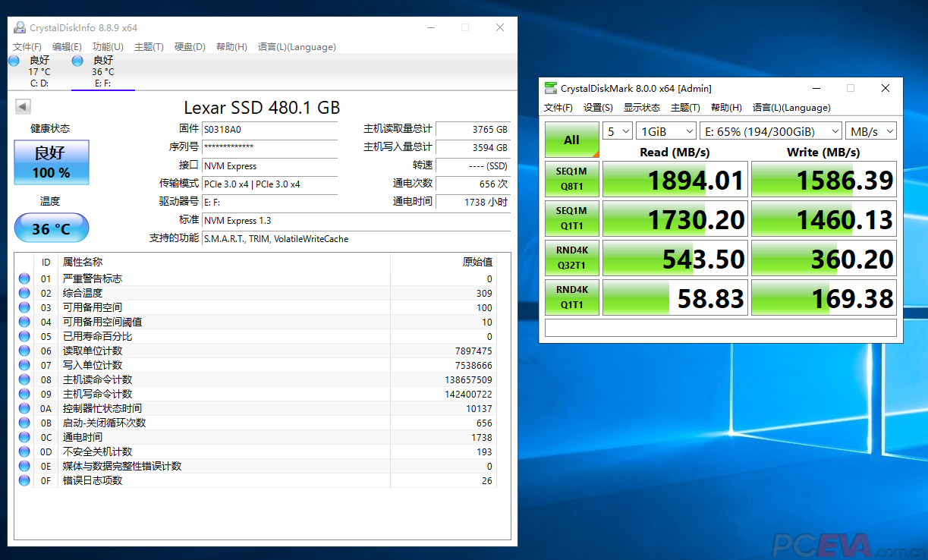
Task: Click status orb for attribute 03 可用备用空间
Action: click(x=24, y=307)
